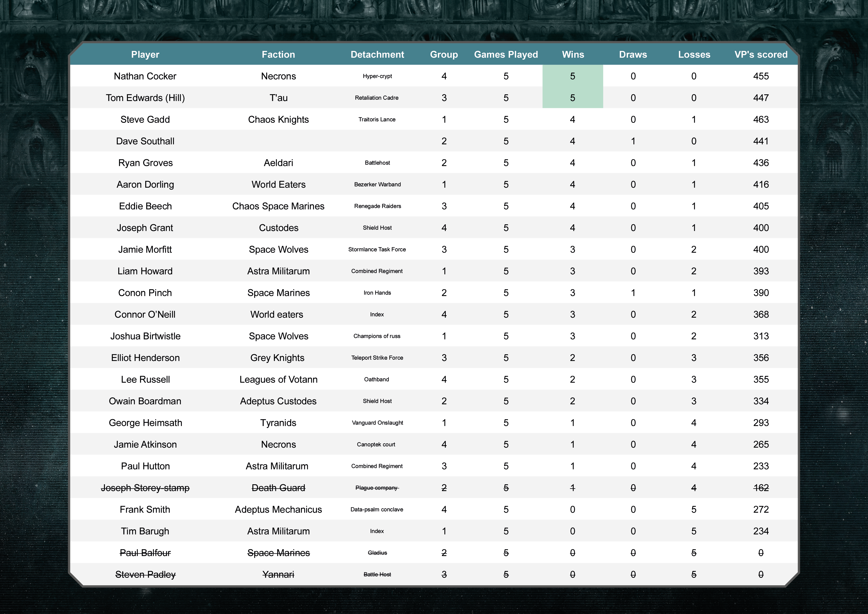Screen dimensions: 868x614
Task: Click the Bezerker Warband detachment cell
Action: [377, 185]
